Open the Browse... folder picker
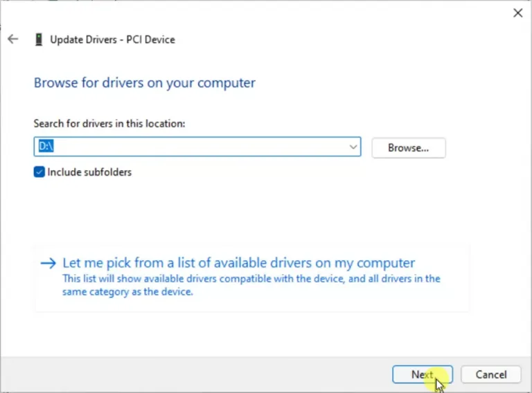This screenshot has height=393, width=532. pyautogui.click(x=409, y=147)
